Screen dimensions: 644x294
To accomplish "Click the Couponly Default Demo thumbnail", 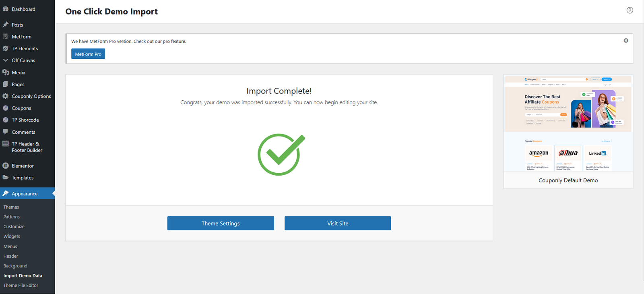I will pyautogui.click(x=568, y=124).
